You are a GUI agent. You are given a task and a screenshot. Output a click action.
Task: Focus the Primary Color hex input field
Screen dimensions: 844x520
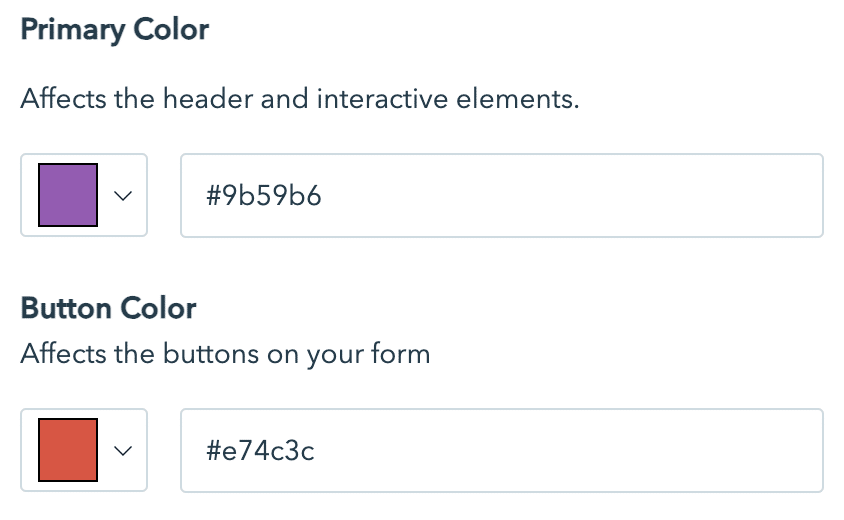tap(501, 195)
